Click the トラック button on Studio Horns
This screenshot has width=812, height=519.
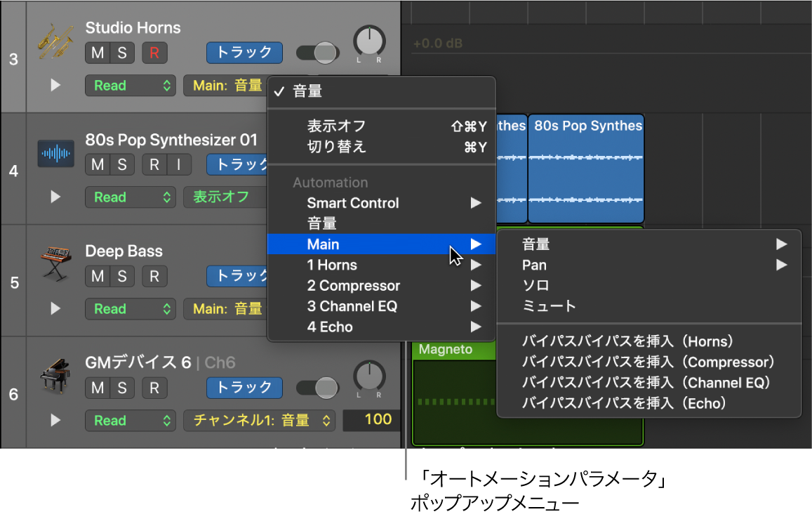(x=244, y=53)
